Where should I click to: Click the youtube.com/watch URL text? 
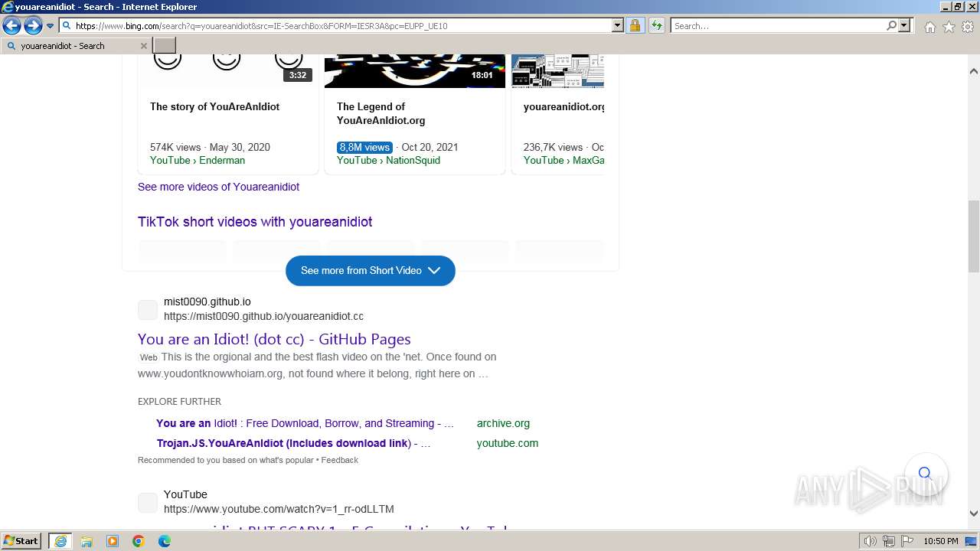click(279, 509)
